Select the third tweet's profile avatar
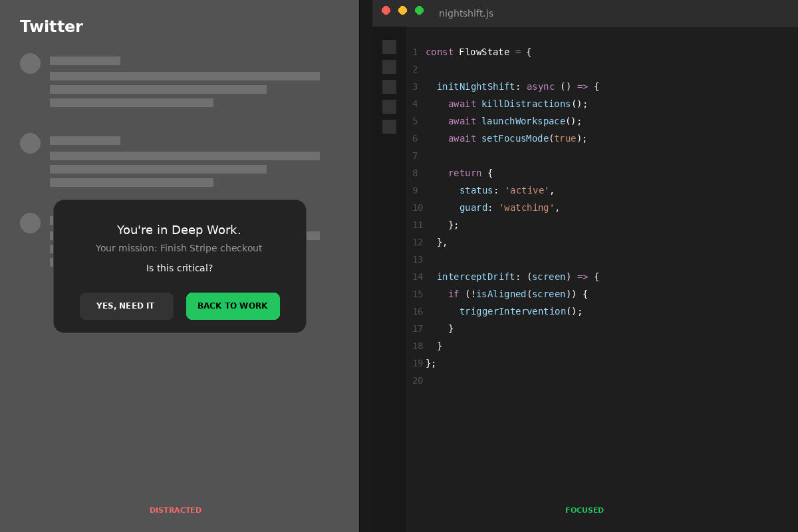798x532 pixels. 30,223
